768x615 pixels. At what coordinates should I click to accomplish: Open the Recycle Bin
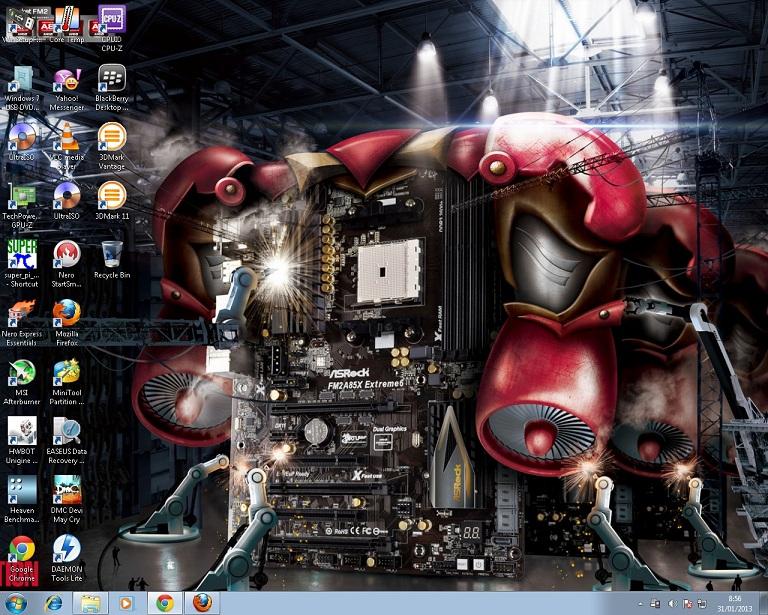point(112,260)
